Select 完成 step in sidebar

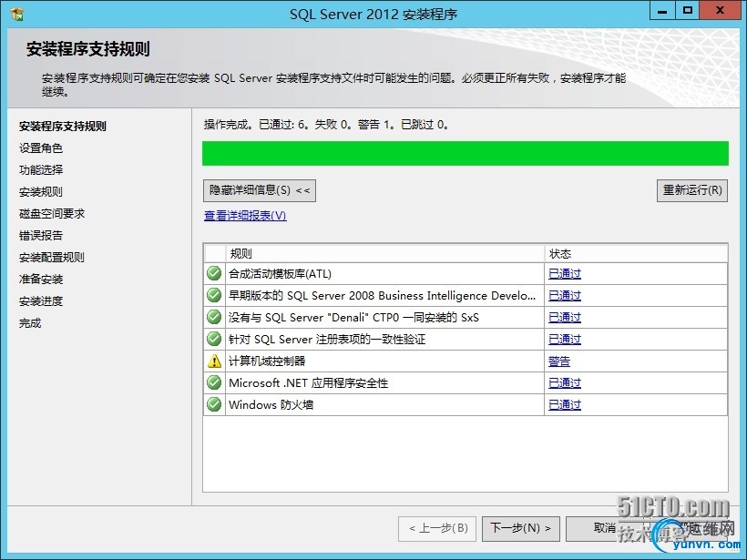pos(30,323)
